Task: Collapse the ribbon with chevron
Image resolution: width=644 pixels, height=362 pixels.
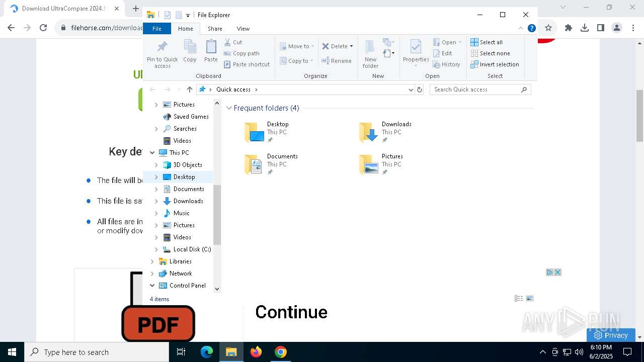Action: click(521, 28)
